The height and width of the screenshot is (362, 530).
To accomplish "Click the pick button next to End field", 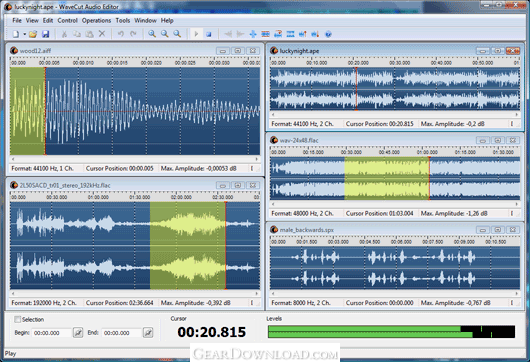I will tap(148, 333).
